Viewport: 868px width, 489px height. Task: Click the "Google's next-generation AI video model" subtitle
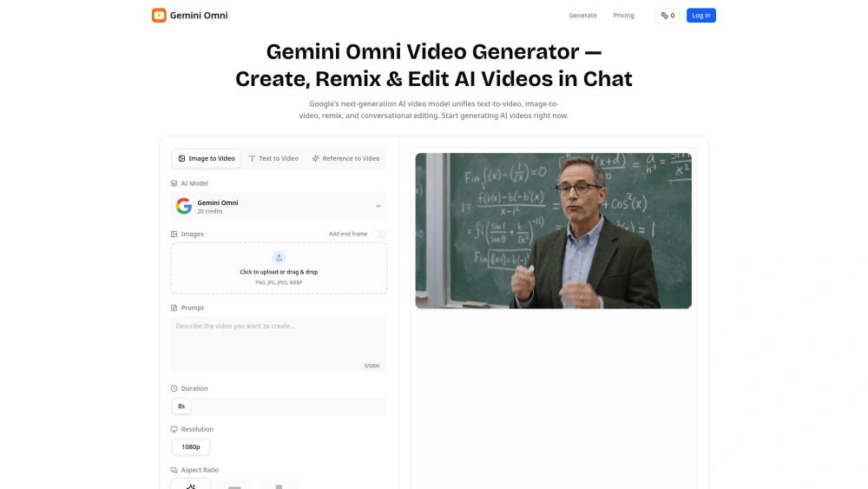point(433,109)
